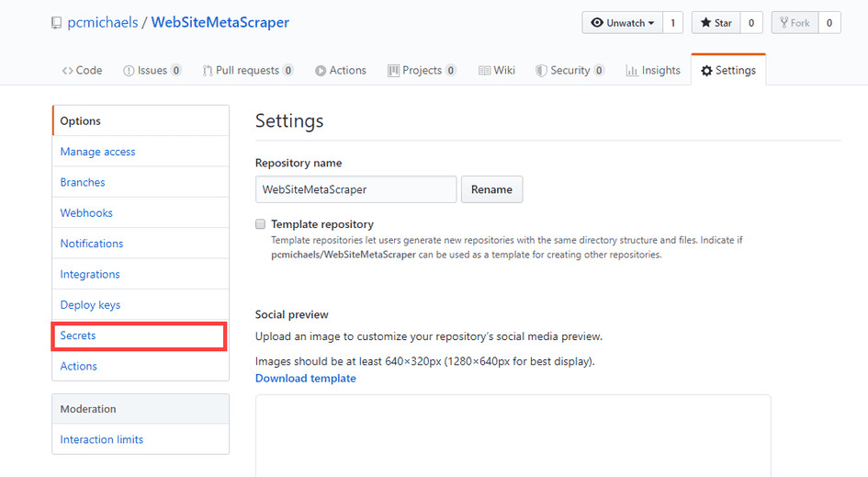Select Options in the settings sidebar
This screenshot has width=868, height=477.
[141, 120]
